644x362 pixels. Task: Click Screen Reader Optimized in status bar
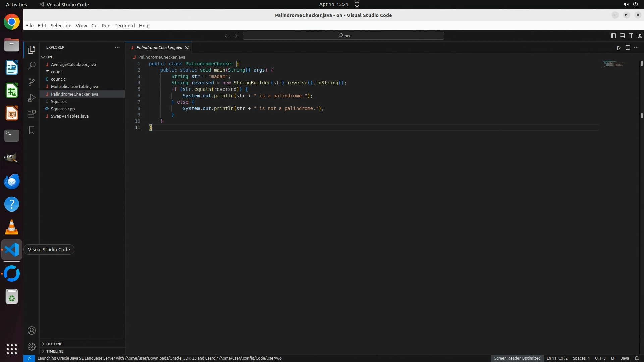[517, 358]
